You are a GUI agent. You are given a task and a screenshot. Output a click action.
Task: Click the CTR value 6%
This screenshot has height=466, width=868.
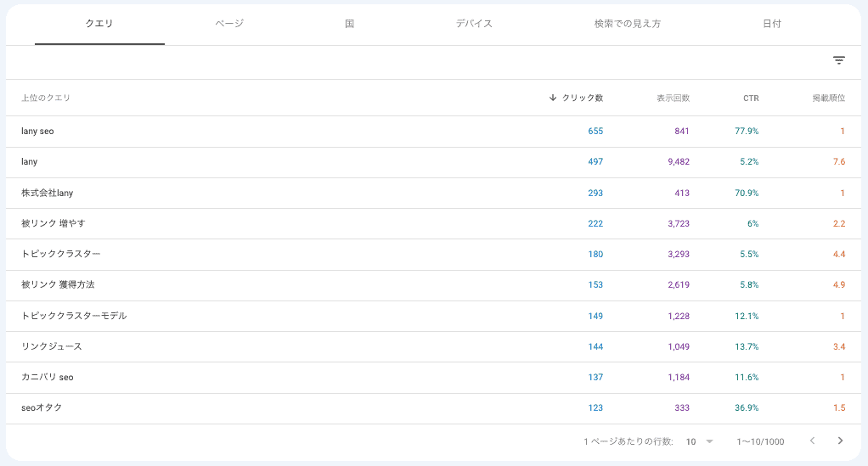tap(752, 223)
